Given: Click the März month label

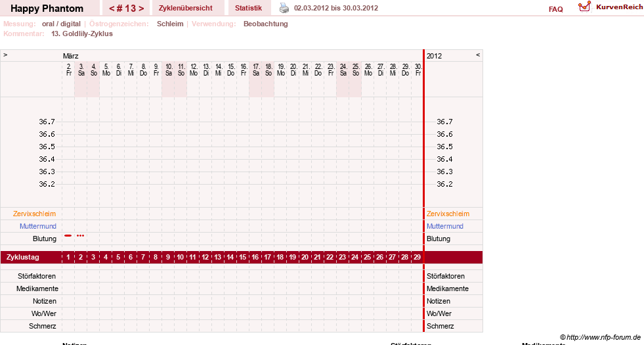Looking at the screenshot, I should click(71, 56).
